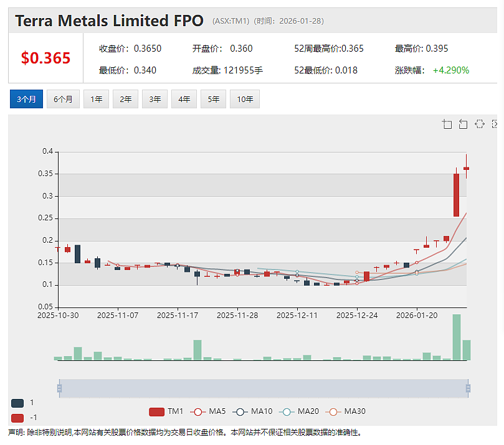Click the red $0.365 price text

[x=45, y=58]
